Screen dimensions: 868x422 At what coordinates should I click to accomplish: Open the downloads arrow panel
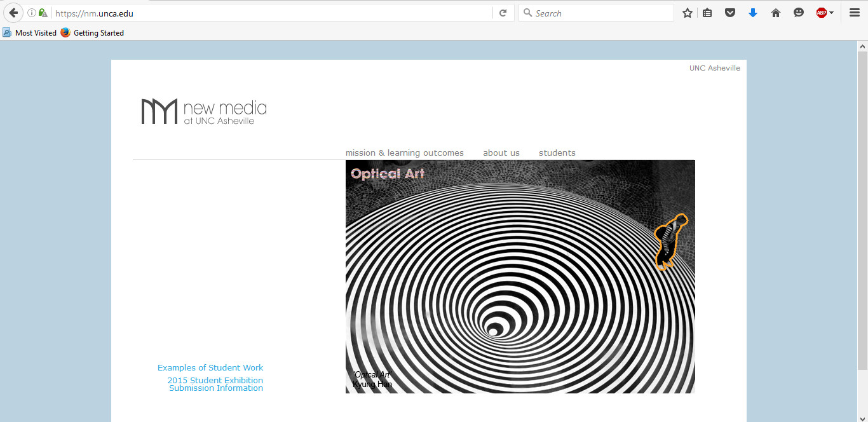(x=753, y=13)
